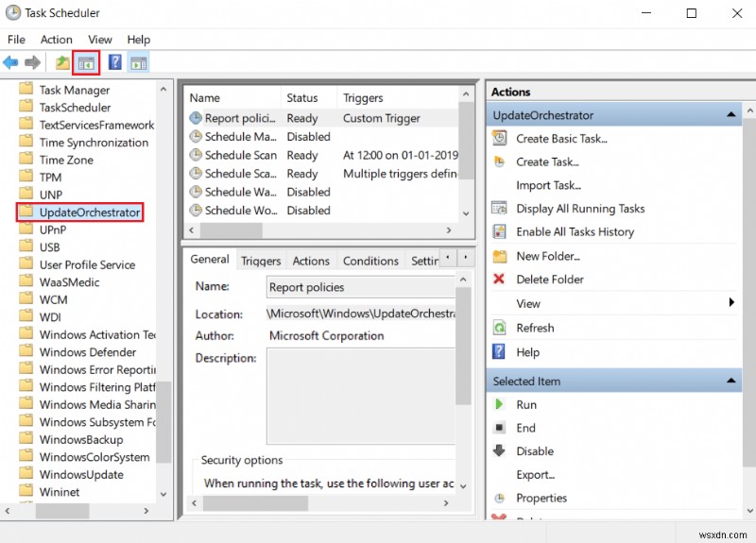Click the Export... action
The image size is (756, 543).
pyautogui.click(x=535, y=475)
